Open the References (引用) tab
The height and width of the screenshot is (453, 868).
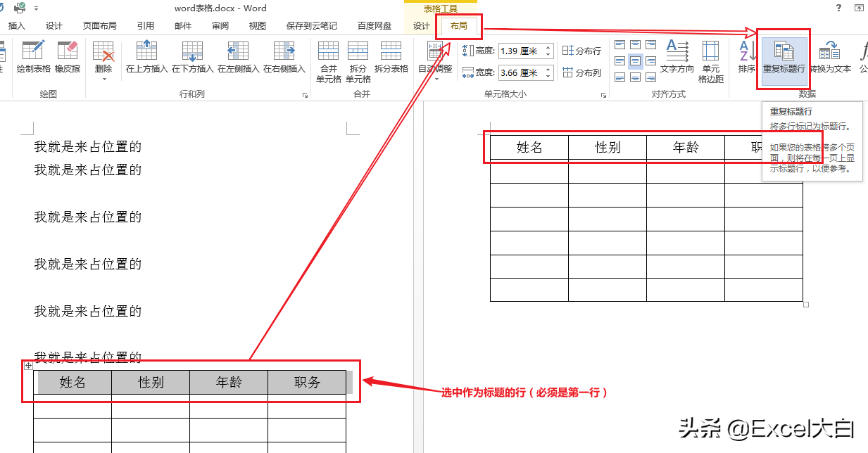pos(146,26)
